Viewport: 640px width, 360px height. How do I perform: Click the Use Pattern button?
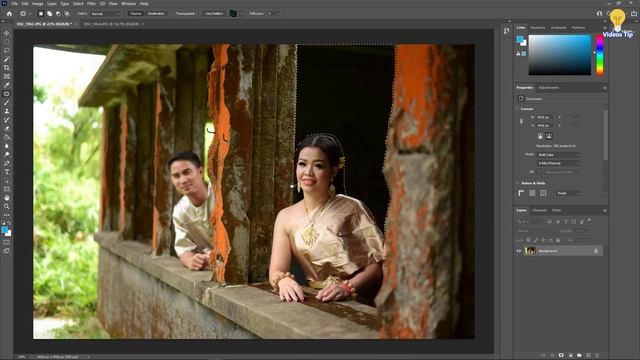(x=214, y=13)
